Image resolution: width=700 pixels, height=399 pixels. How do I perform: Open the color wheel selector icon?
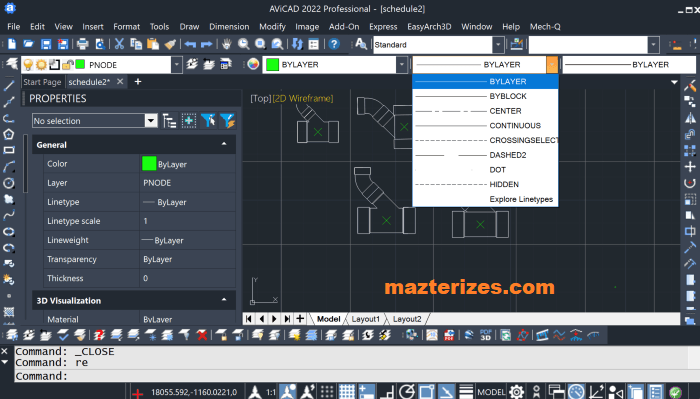click(253, 64)
